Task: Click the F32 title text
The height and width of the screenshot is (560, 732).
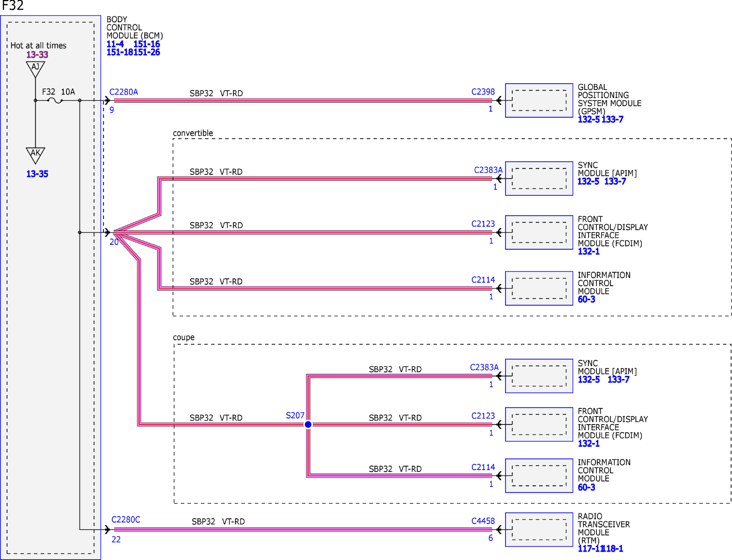Action: click(13, 6)
